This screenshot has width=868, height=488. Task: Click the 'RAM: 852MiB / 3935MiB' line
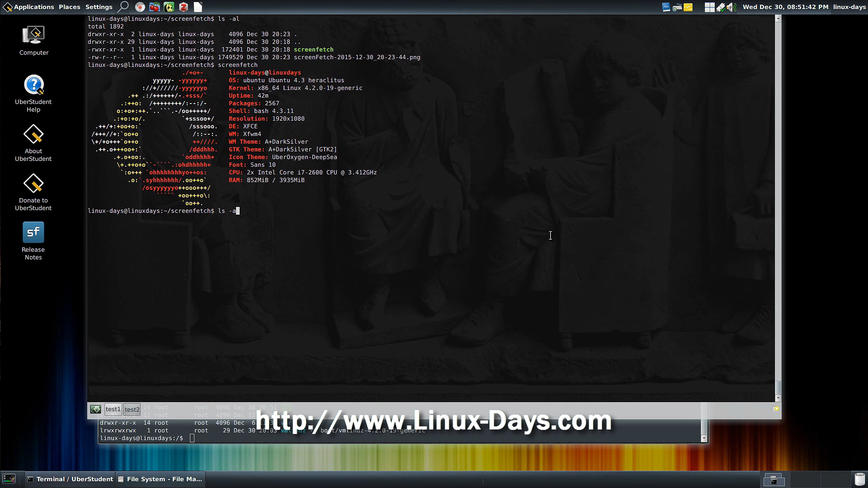(266, 180)
